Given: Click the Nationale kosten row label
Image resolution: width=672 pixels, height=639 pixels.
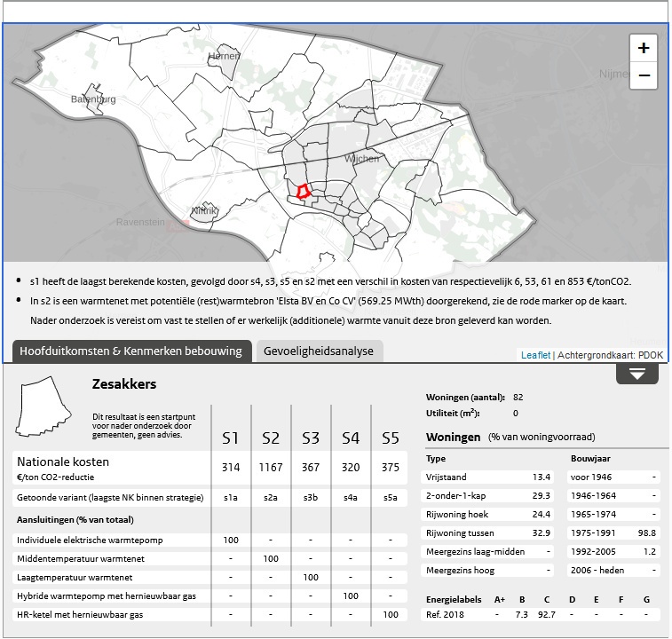Looking at the screenshot, I should pyautogui.click(x=63, y=461).
